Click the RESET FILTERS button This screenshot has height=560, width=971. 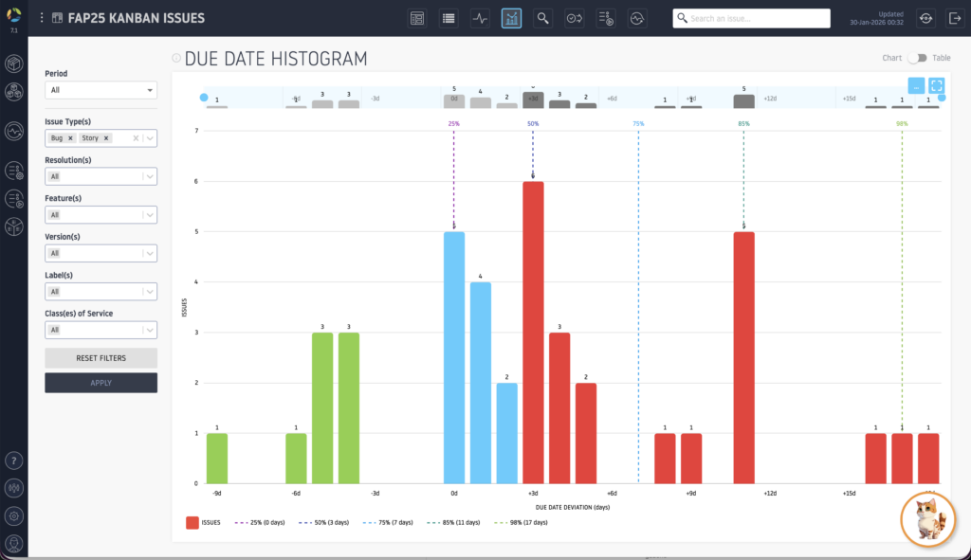tap(101, 358)
